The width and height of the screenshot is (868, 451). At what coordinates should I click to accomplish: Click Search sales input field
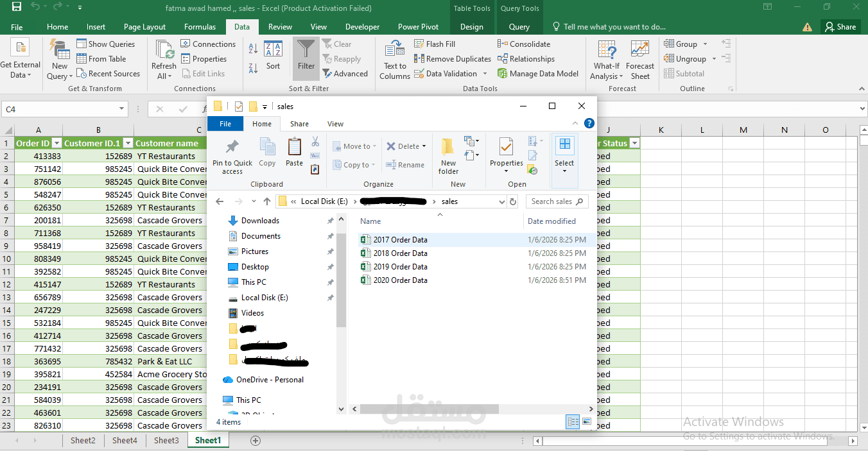point(557,201)
